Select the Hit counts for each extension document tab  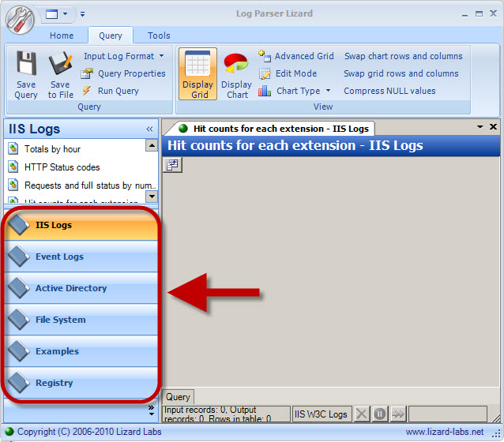click(269, 129)
